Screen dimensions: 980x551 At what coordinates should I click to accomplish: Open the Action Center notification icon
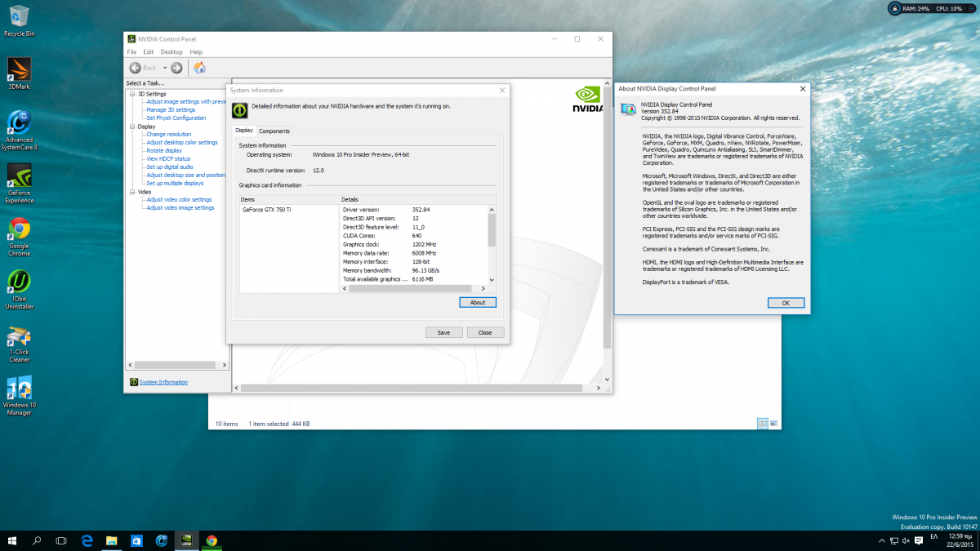pos(919,540)
